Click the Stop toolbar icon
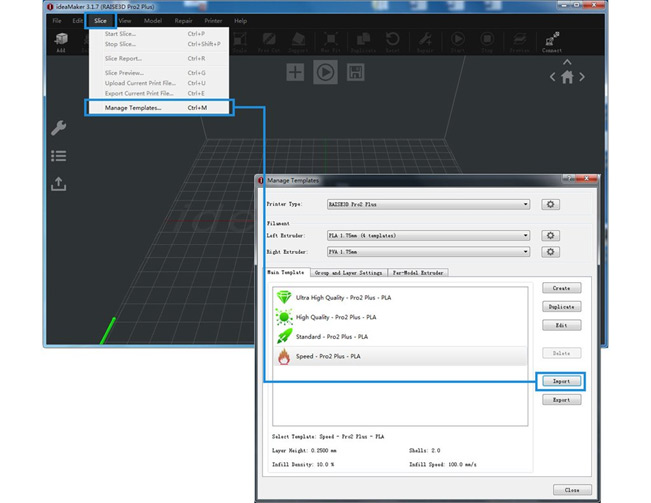This screenshot has height=503, width=651. [x=487, y=42]
